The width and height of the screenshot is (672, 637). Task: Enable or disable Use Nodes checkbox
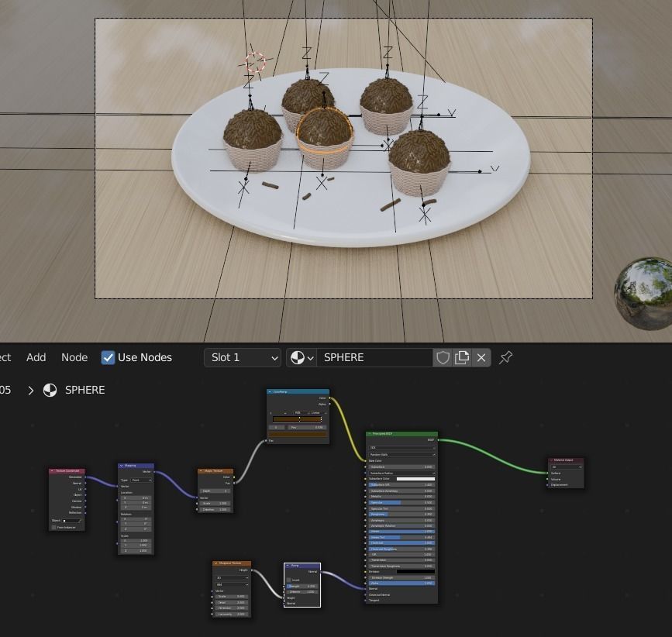point(108,357)
